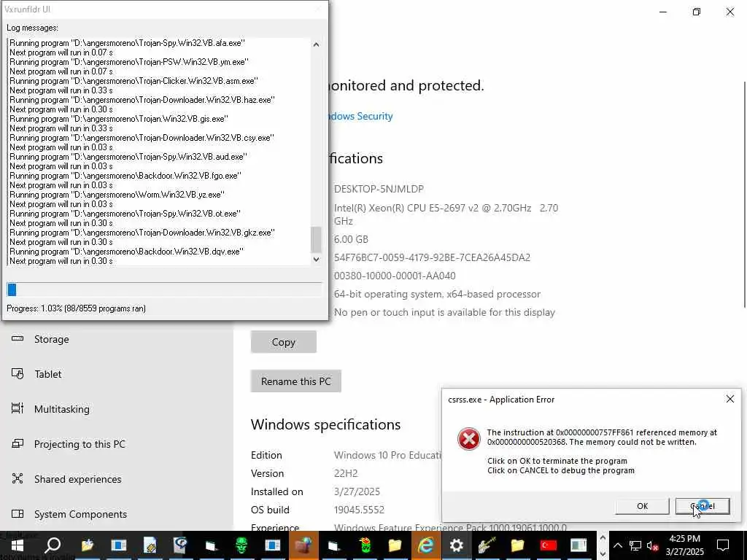Image resolution: width=747 pixels, height=560 pixels.
Task: Select Tablet icon in Settings sidebar
Action: [x=18, y=374]
